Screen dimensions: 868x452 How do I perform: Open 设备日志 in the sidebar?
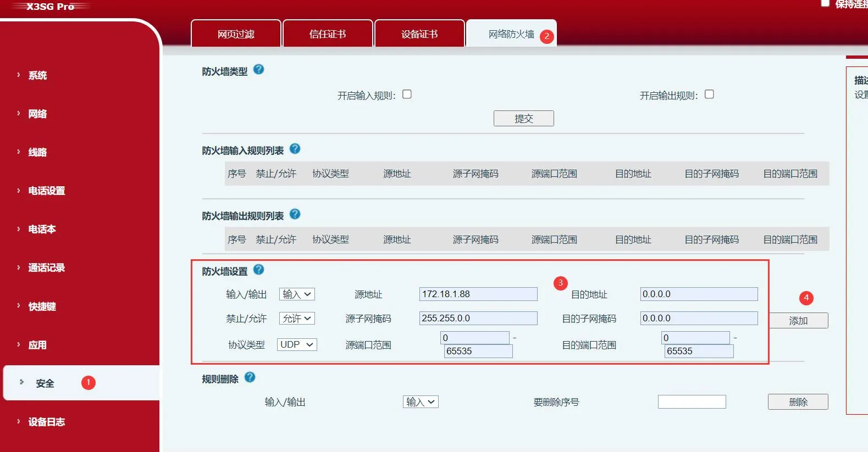click(x=47, y=422)
